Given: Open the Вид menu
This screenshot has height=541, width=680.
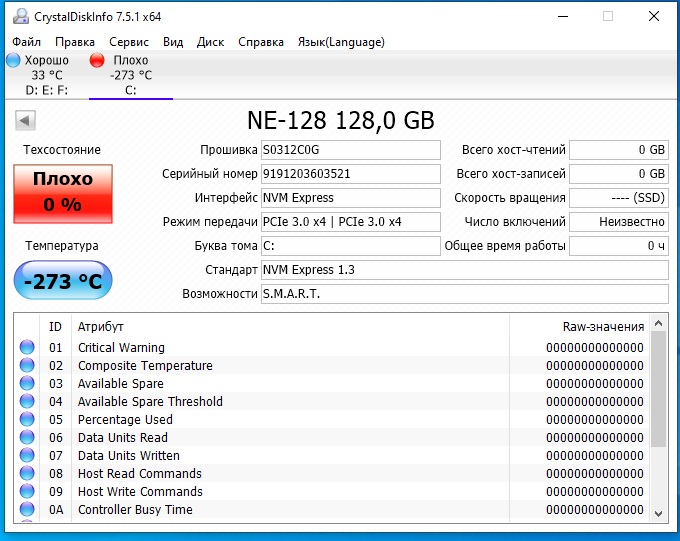Looking at the screenshot, I should click(173, 42).
